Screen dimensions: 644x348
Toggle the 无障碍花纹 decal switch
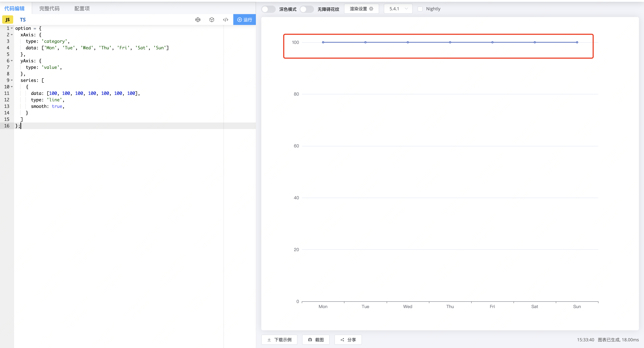[306, 9]
